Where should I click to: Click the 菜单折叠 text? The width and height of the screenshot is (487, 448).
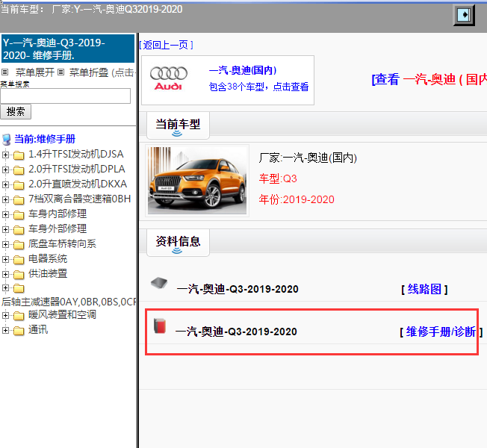pyautogui.click(x=89, y=72)
